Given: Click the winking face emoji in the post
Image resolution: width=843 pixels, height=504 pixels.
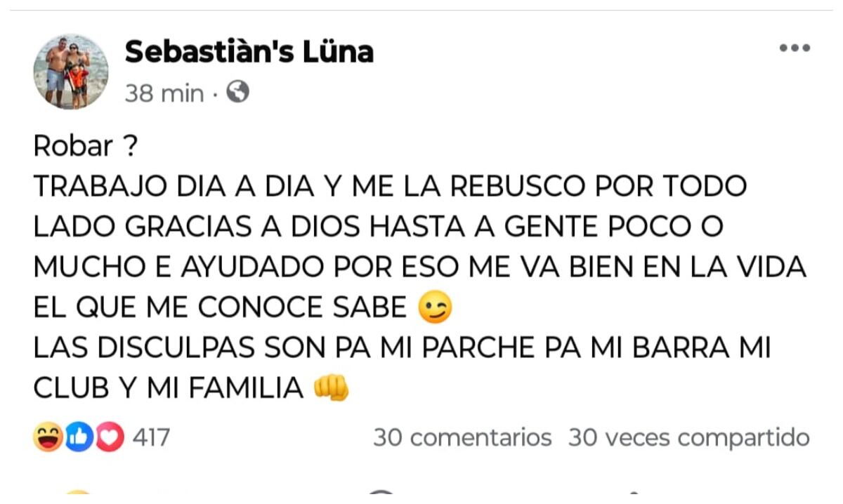Looking at the screenshot, I should tap(436, 307).
